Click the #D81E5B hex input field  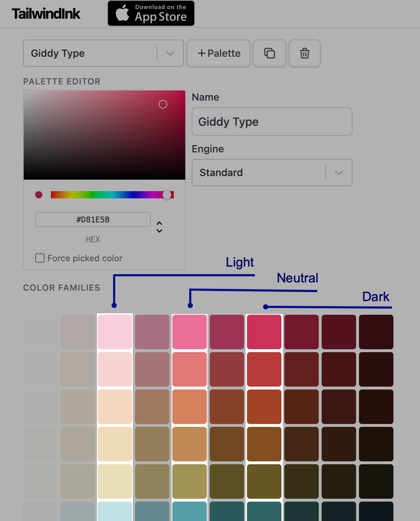[93, 220]
